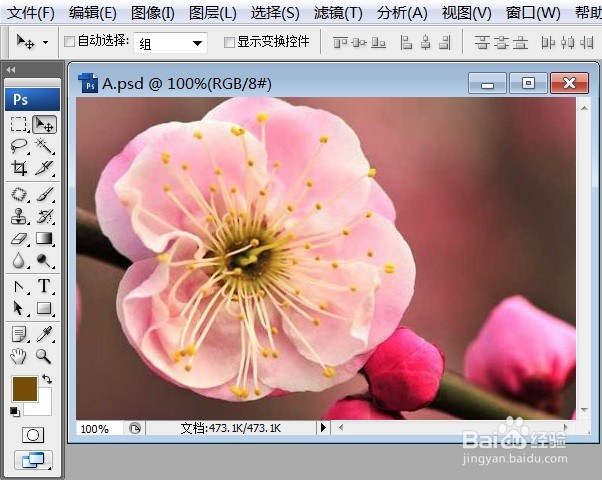Select the Slice tool
The width and height of the screenshot is (602, 480).
[x=44, y=167]
